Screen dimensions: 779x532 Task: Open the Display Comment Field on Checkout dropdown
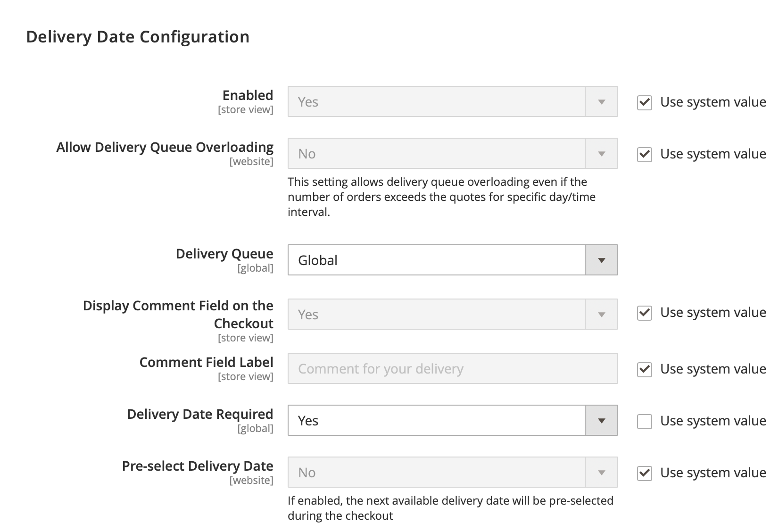[x=453, y=314]
